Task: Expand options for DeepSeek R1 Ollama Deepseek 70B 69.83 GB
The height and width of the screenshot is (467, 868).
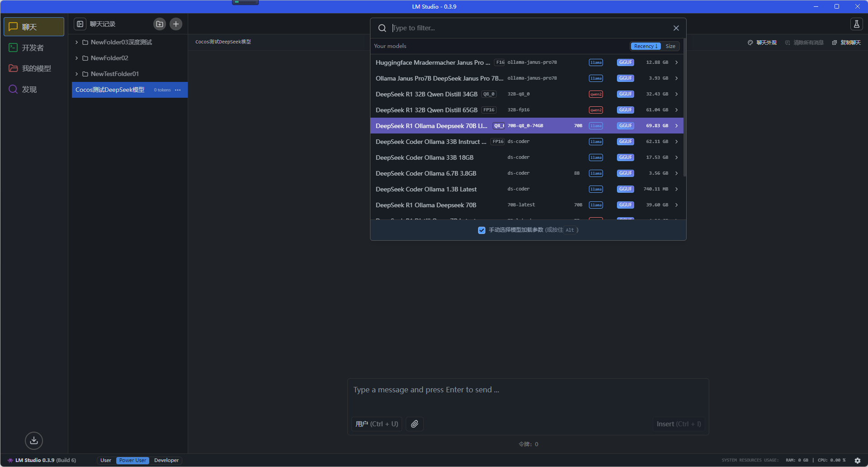Action: tap(676, 126)
